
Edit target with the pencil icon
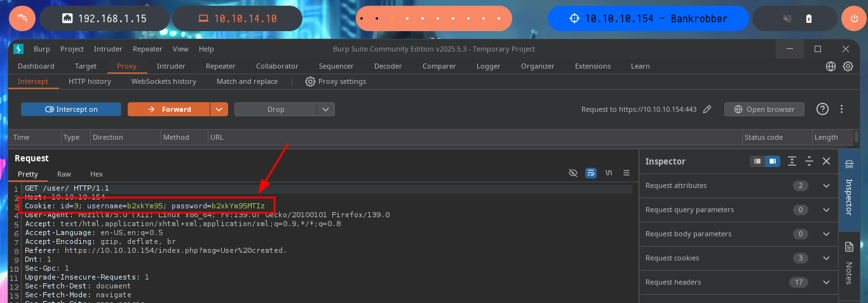click(x=707, y=109)
